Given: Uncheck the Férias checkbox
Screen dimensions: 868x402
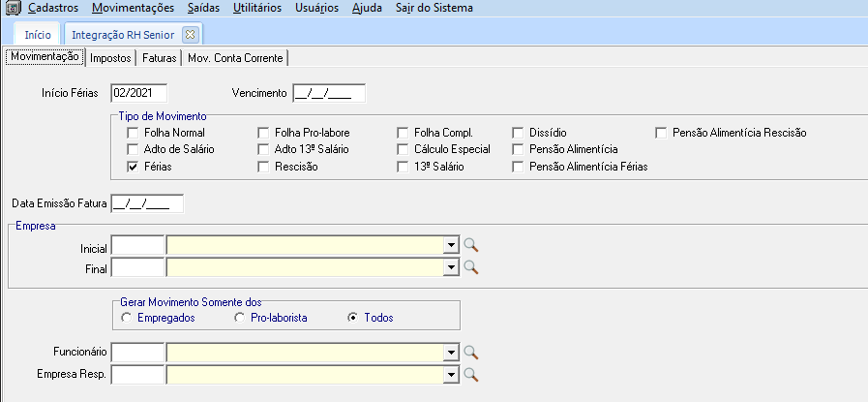Looking at the screenshot, I should [x=134, y=167].
